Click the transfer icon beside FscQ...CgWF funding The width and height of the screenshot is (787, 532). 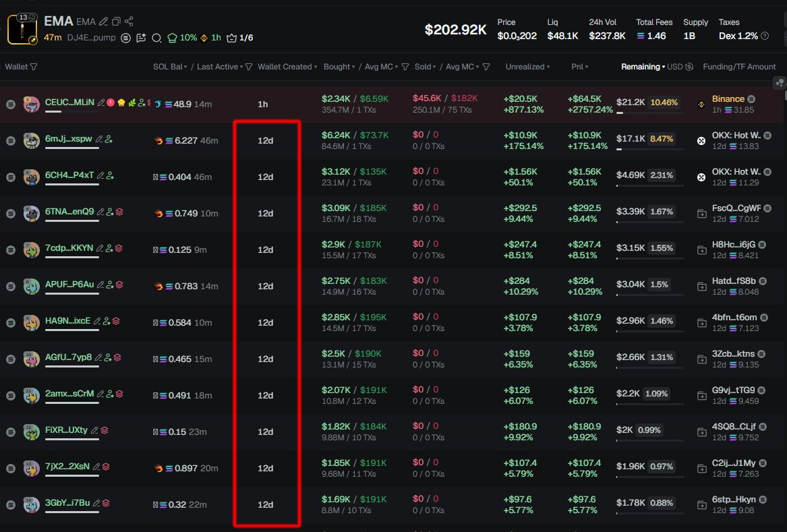[x=701, y=213]
